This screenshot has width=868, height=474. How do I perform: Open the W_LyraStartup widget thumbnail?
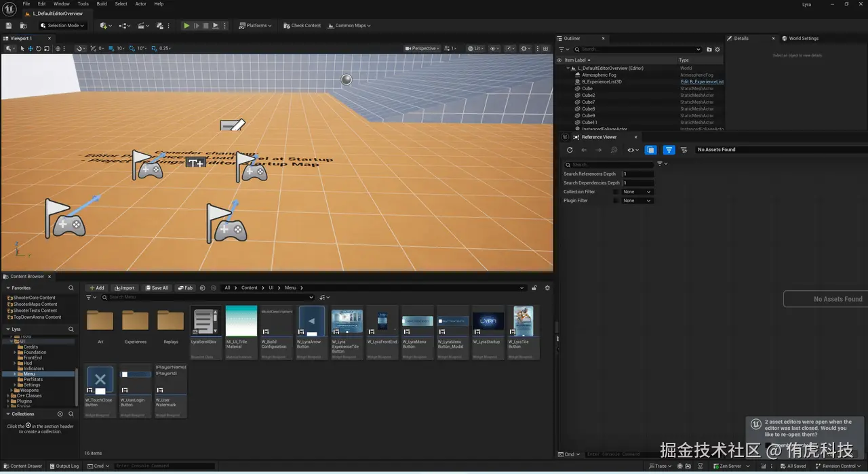pyautogui.click(x=488, y=321)
